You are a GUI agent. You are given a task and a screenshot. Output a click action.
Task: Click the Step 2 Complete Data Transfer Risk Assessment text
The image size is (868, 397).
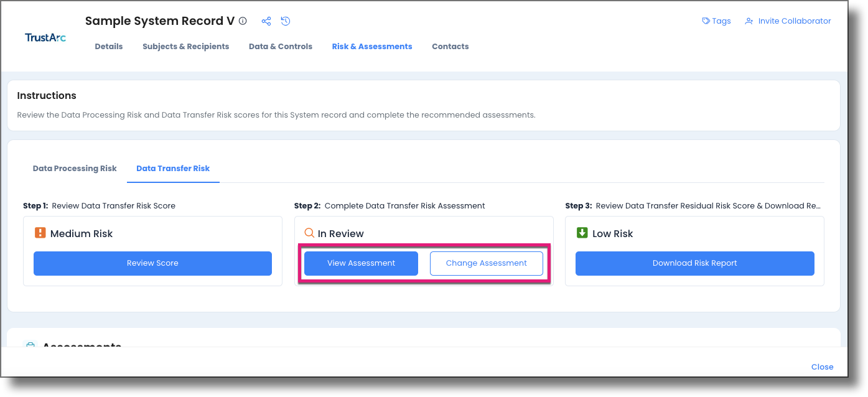390,206
